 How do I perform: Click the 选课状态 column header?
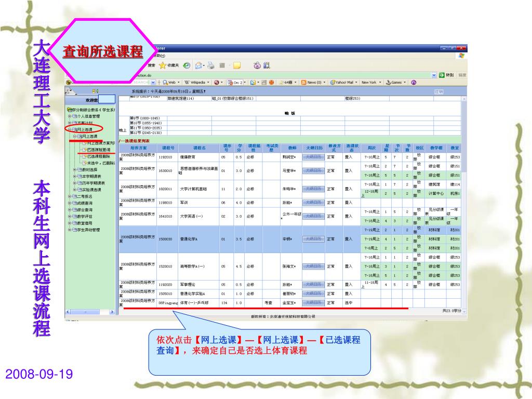point(352,148)
